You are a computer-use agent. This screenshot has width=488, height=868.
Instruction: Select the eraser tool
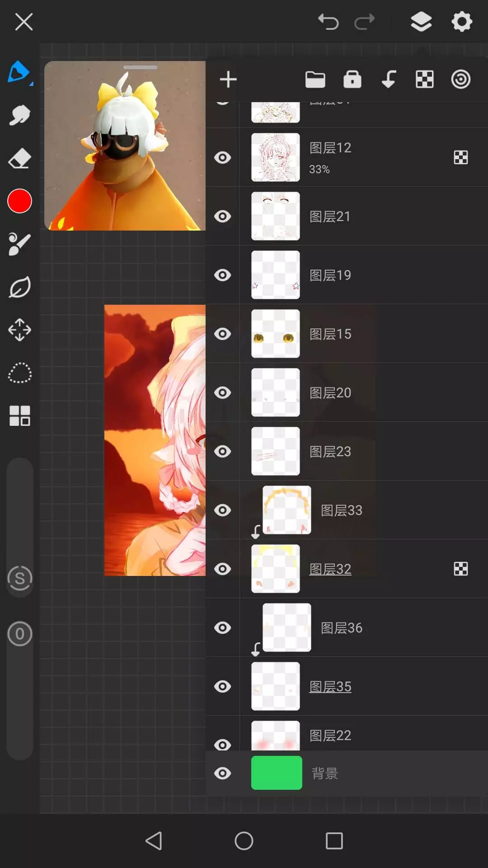click(19, 158)
